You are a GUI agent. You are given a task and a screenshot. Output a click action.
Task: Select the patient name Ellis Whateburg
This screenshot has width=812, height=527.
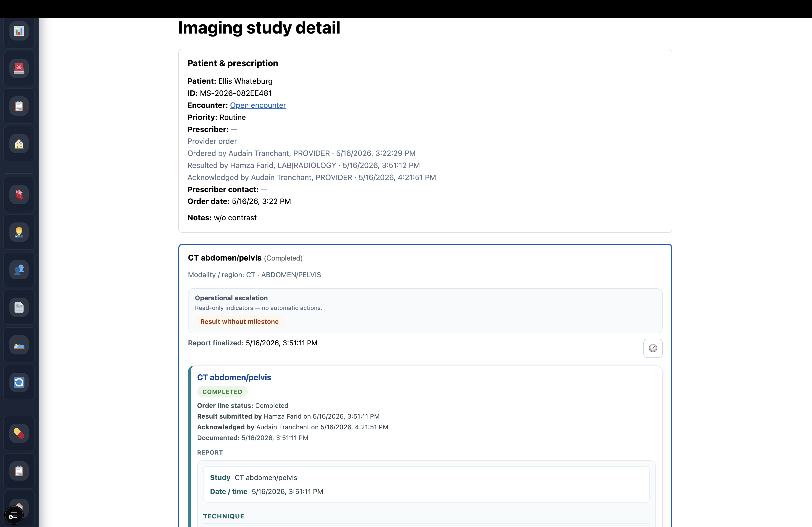click(x=245, y=81)
